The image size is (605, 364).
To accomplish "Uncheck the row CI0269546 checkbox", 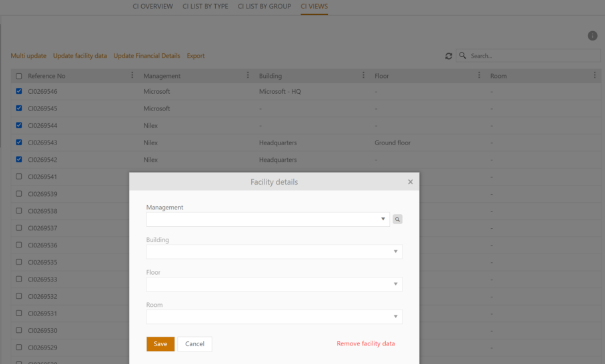I will 19,91.
